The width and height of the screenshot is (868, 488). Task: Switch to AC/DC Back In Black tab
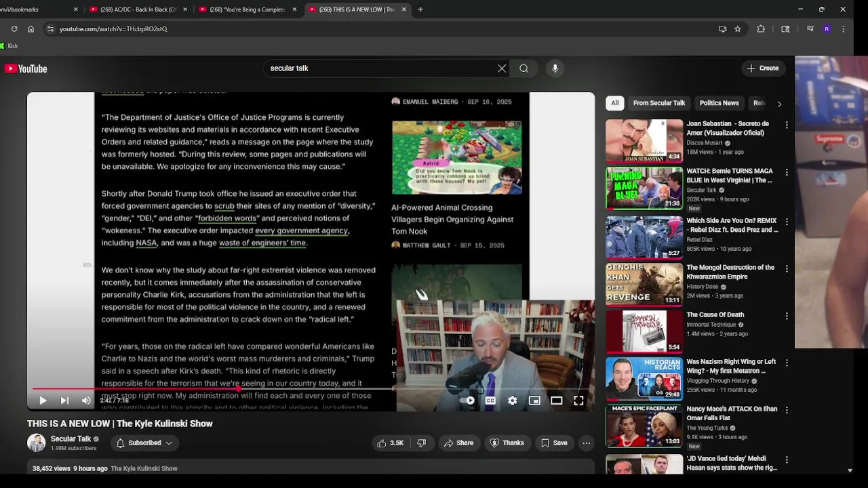(138, 9)
